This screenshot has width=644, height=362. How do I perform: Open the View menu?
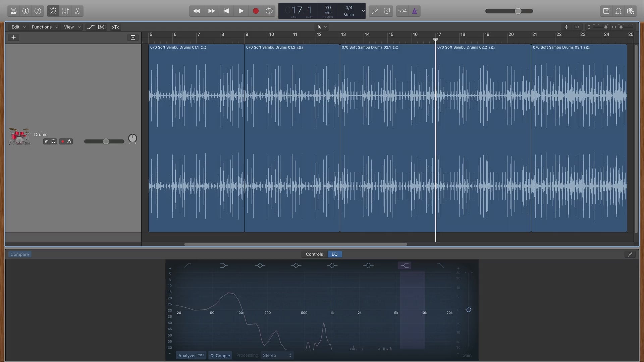pyautogui.click(x=72, y=27)
